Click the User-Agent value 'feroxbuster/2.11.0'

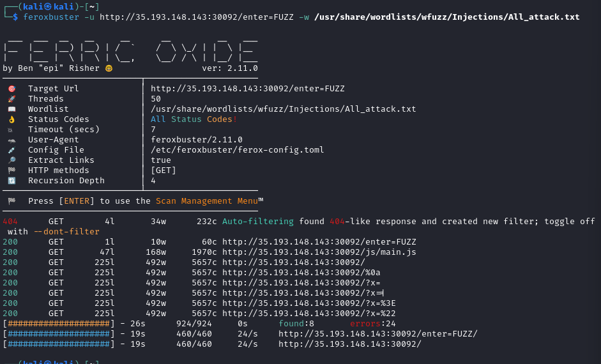tap(197, 140)
